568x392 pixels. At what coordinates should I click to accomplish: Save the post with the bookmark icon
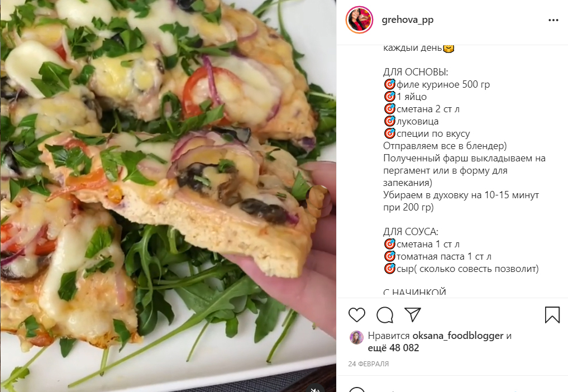coord(552,315)
